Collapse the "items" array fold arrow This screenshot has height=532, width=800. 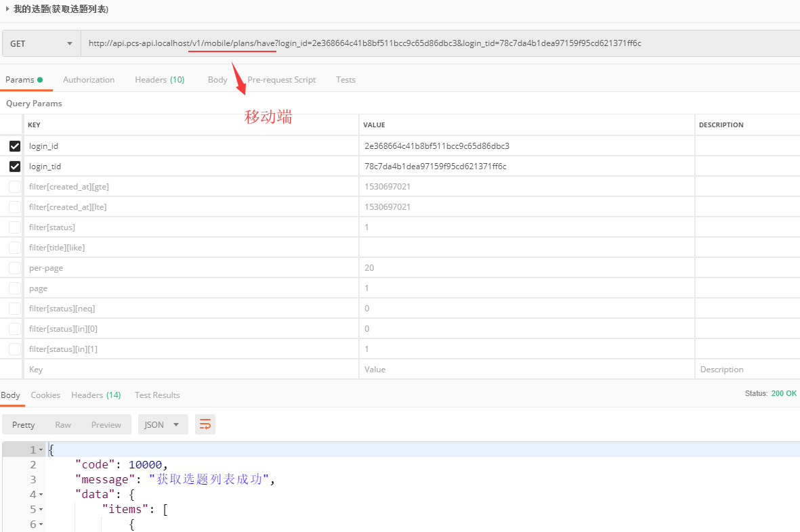pyautogui.click(x=41, y=510)
